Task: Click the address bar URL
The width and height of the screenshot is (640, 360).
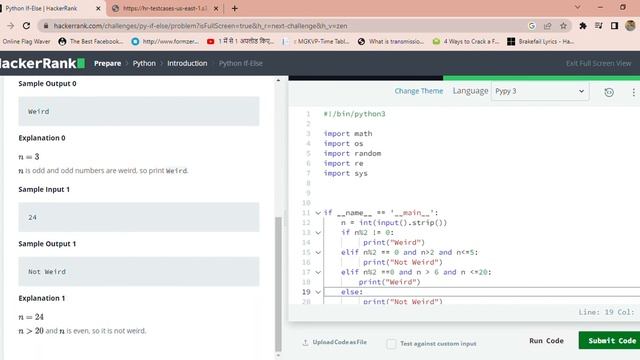Action: [x=200, y=26]
